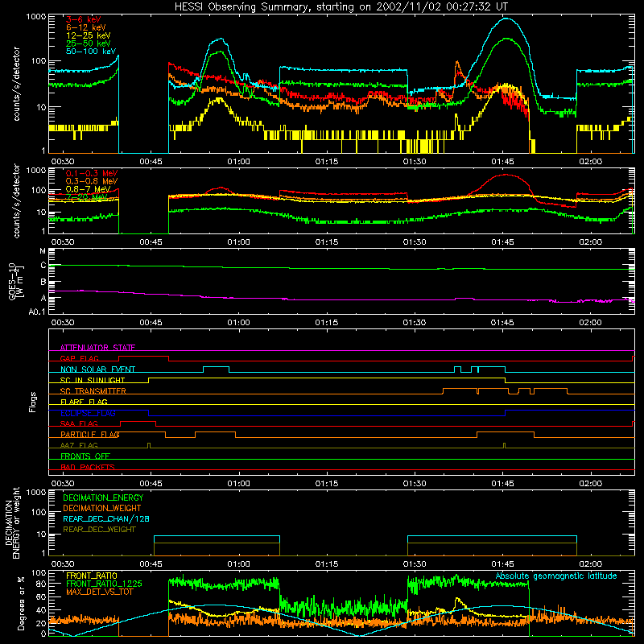Select the ECLIPSE_FLAG label

[88, 413]
